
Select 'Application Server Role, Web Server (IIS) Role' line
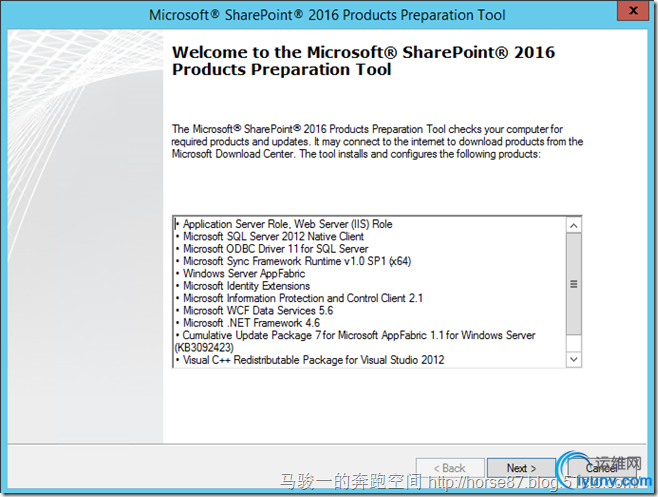[285, 224]
